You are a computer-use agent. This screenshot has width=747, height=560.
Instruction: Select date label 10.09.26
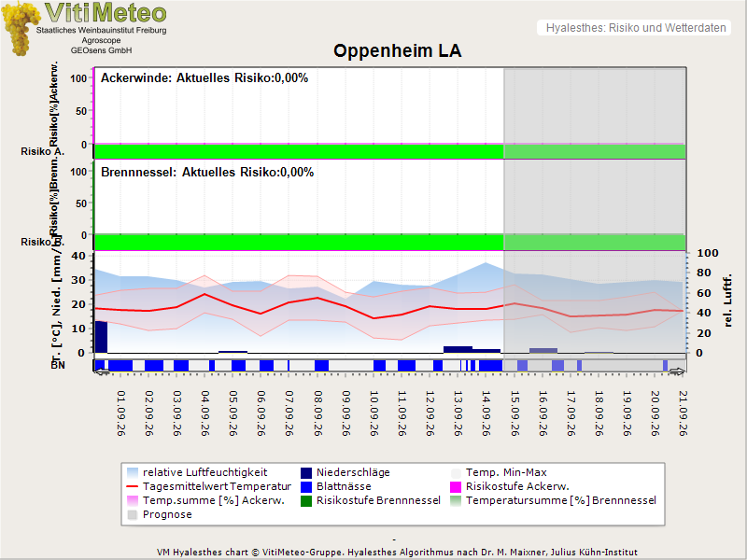[374, 413]
